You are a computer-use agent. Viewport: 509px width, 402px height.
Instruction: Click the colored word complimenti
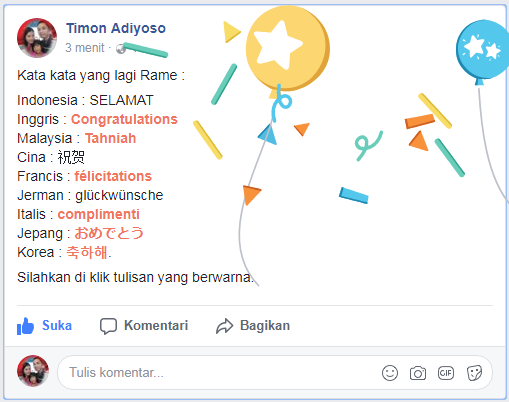coord(98,214)
